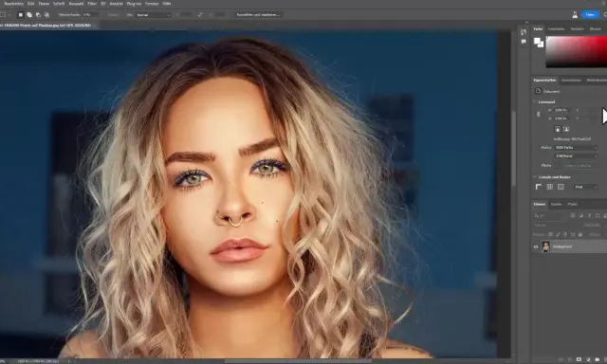The height and width of the screenshot is (364, 607).
Task: Select the open document tab
Action: click(x=47, y=26)
